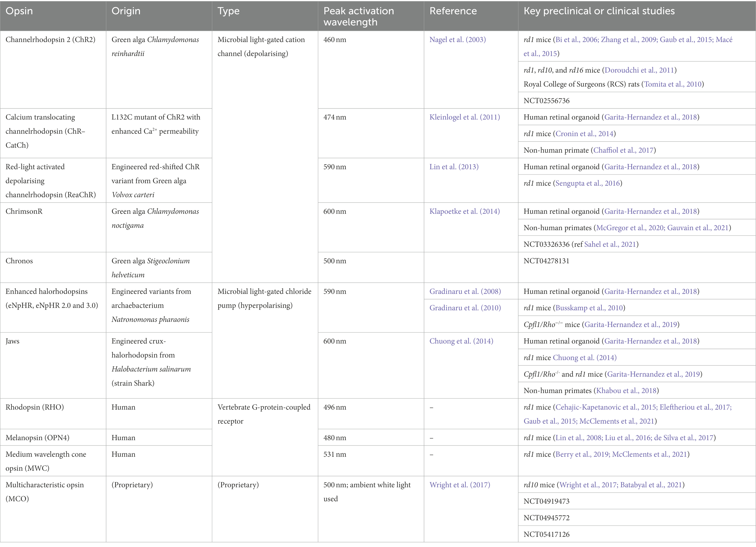Image resolution: width=756 pixels, height=547 pixels.
Task: Open Garita-Hernandez 2018 link in ChR-CatCh row
Action: (x=651, y=117)
